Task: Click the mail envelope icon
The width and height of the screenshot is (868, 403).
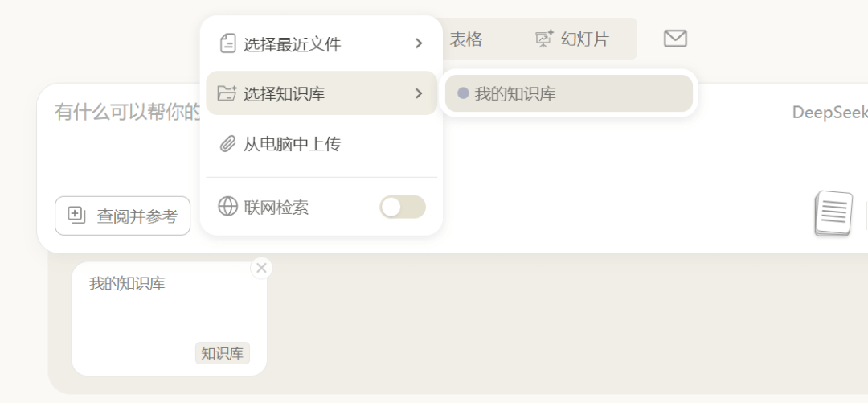Action: click(675, 39)
